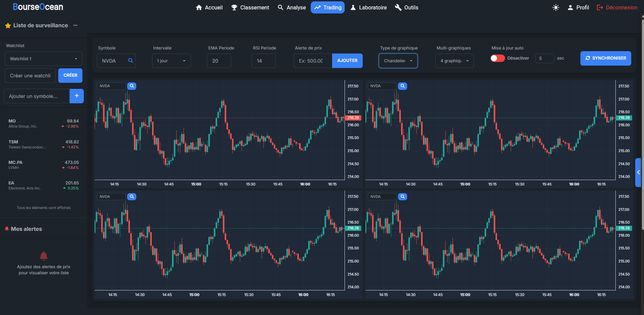This screenshot has width=644, height=315.
Task: Click search icon on bottom-right NVDA chart
Action: [x=402, y=197]
